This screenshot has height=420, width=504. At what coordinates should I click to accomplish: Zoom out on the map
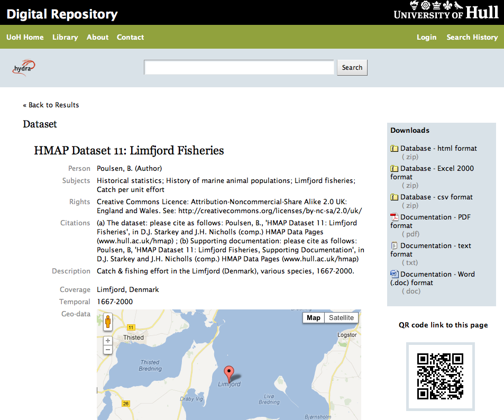108,350
